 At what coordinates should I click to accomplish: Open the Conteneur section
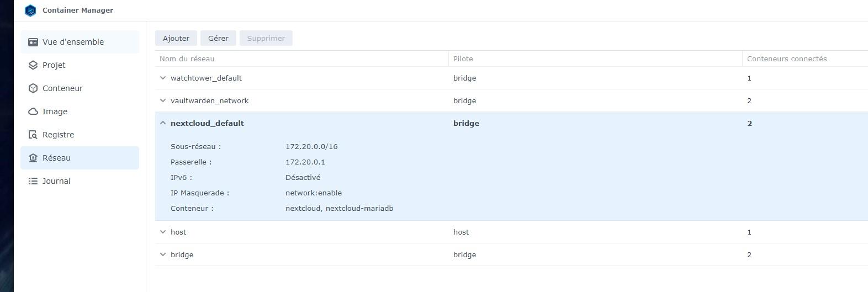tap(62, 88)
